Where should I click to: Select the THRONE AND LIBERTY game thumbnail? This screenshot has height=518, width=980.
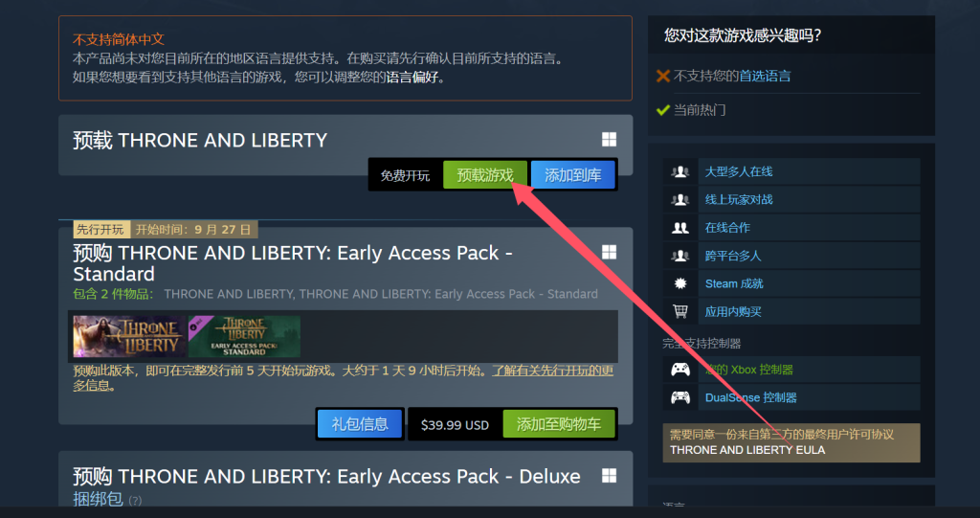[129, 337]
